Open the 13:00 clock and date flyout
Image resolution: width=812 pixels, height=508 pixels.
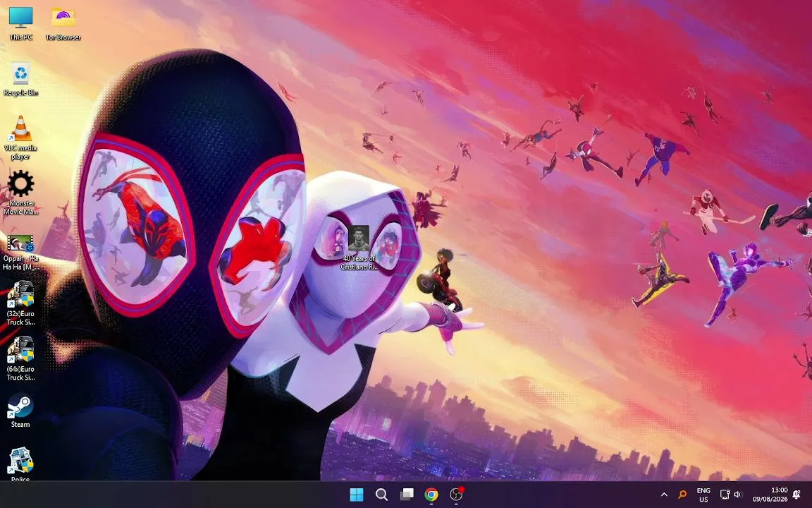click(x=770, y=495)
